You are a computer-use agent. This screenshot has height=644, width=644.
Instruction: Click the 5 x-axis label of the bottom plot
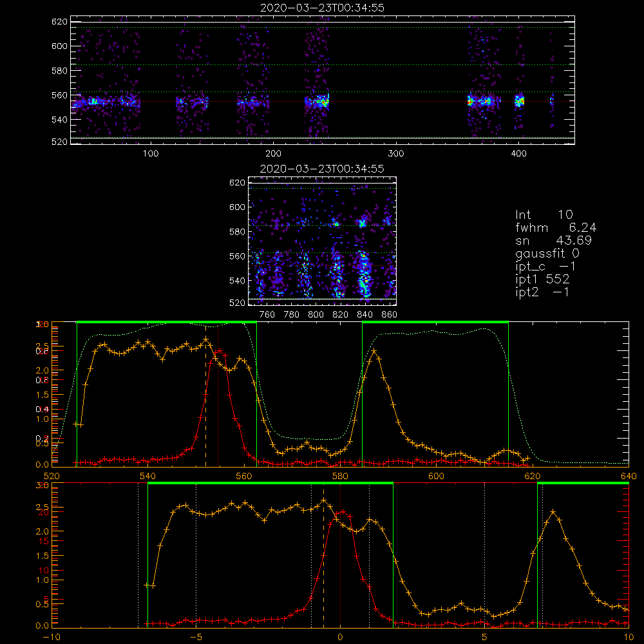[484, 637]
